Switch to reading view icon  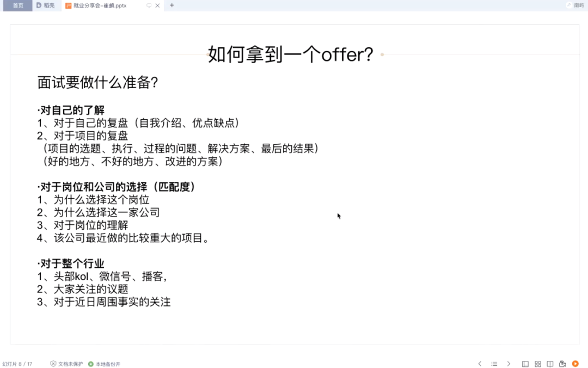(x=548, y=364)
